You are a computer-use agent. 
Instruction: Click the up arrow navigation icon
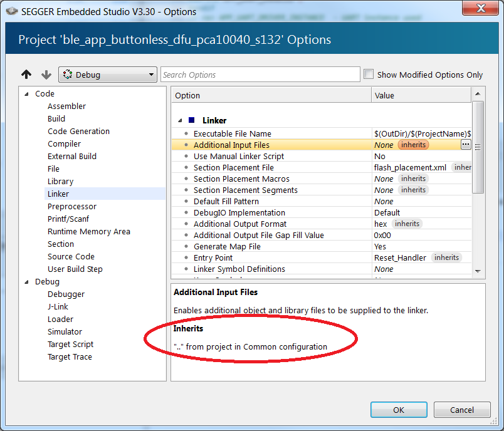tap(27, 75)
